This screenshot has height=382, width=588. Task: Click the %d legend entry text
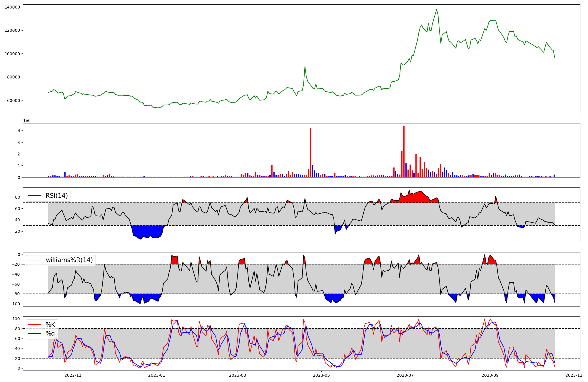point(50,334)
